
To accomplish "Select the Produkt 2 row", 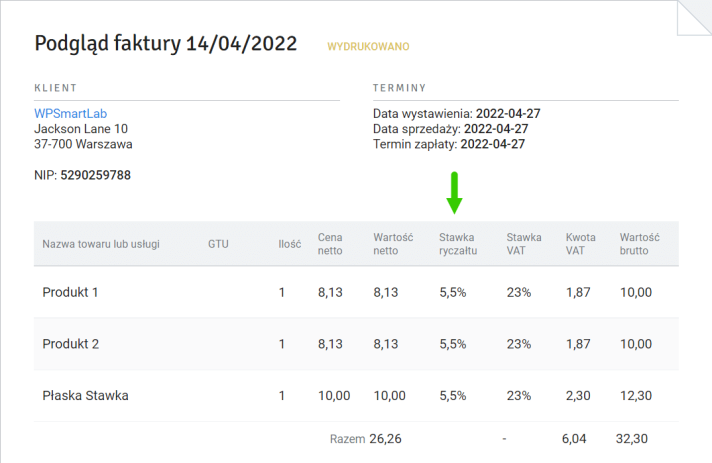I will tap(356, 344).
